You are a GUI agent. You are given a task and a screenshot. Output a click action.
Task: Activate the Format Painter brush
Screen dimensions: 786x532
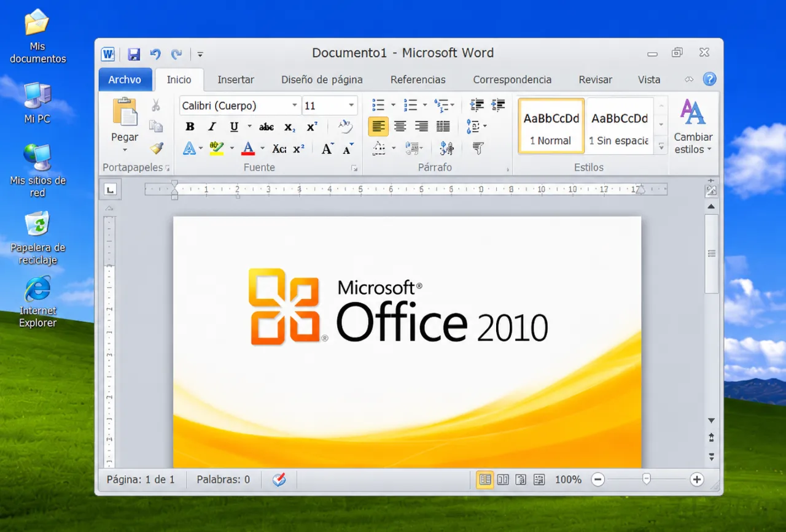156,148
